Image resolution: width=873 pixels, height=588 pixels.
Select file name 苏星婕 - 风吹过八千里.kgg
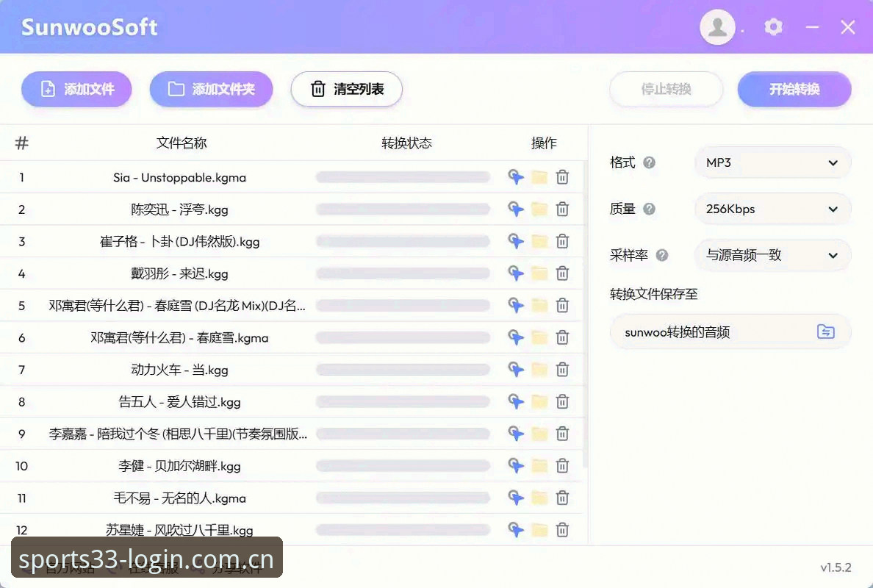tap(179, 530)
